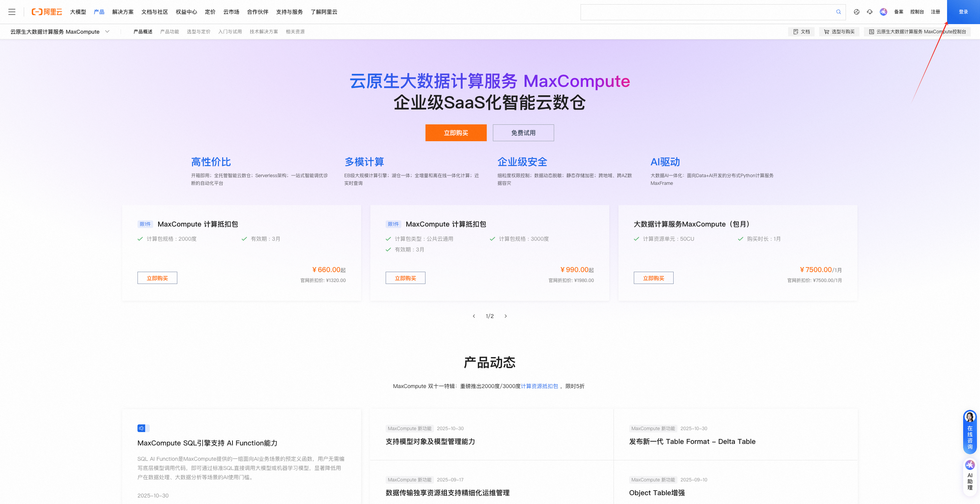
Task: Open the headset customer service icon
Action: (x=870, y=12)
